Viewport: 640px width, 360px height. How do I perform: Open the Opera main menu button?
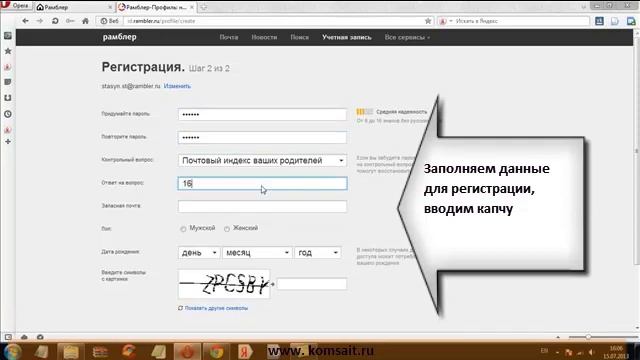pos(16,6)
